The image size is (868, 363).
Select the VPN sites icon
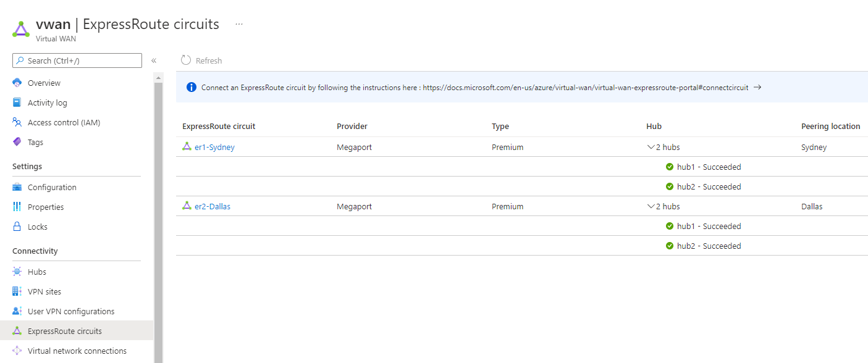coord(17,291)
